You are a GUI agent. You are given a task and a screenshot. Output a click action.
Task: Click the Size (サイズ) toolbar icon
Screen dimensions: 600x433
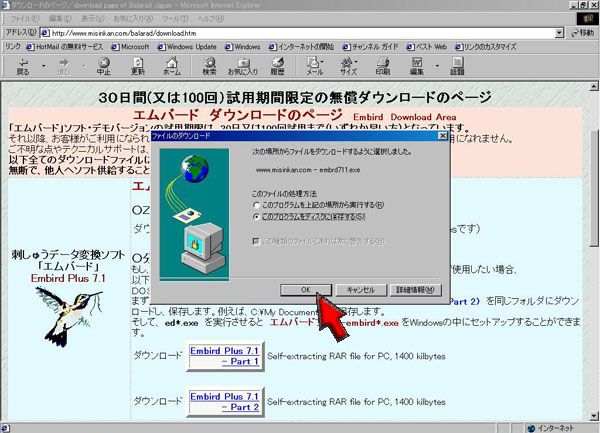[349, 66]
